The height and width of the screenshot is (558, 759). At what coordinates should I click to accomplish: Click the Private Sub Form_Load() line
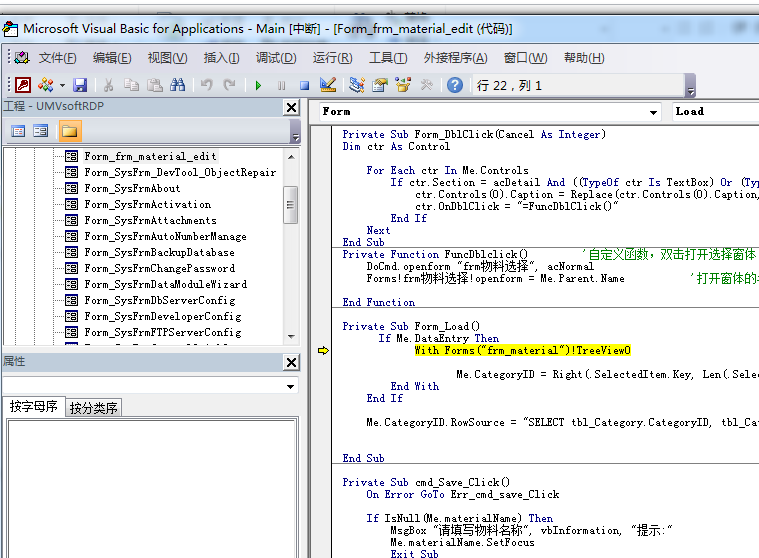point(411,327)
